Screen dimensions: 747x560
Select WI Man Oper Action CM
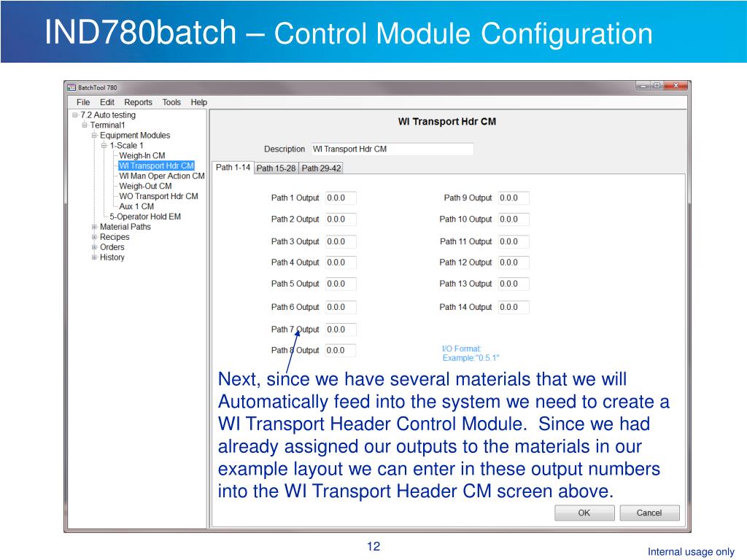click(162, 176)
